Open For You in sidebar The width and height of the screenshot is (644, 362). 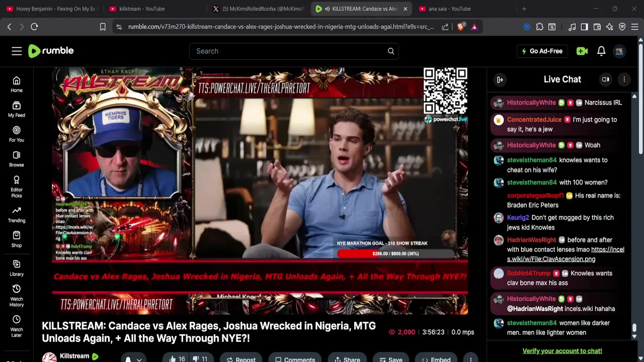coord(17,134)
